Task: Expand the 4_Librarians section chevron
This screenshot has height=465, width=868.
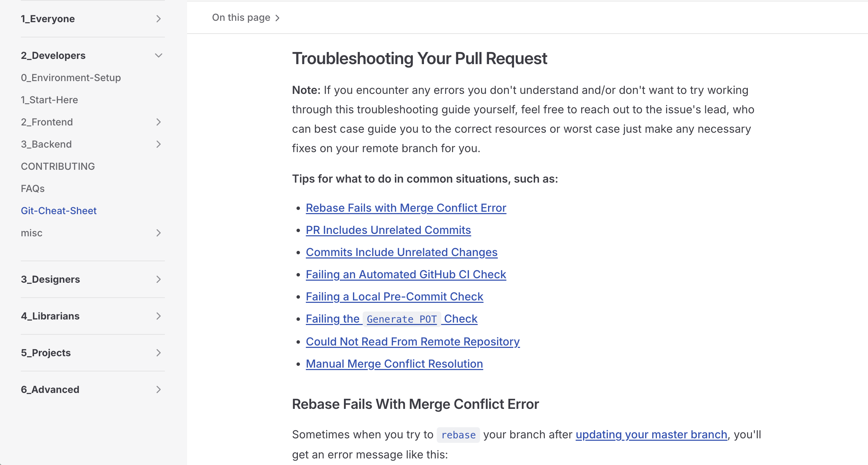Action: point(158,316)
